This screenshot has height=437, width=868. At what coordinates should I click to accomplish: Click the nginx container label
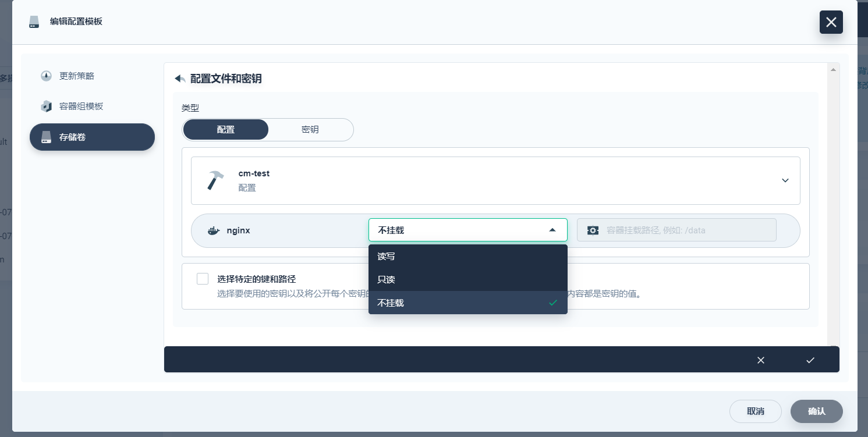tap(238, 230)
